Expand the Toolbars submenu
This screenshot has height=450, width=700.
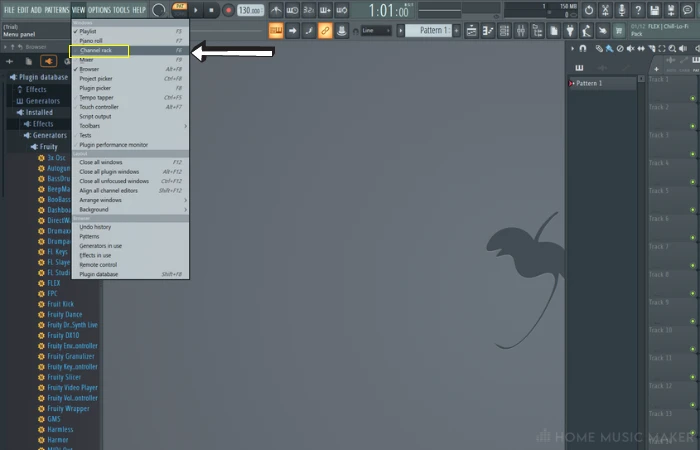[130, 126]
